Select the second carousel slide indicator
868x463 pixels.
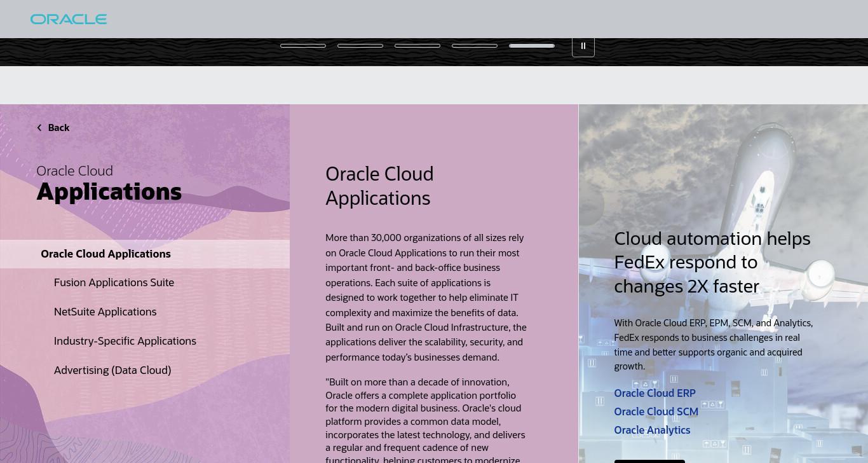click(x=360, y=46)
